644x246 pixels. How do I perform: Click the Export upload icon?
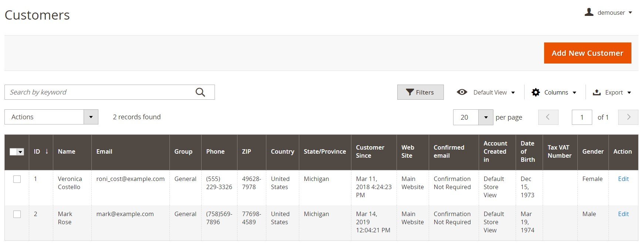coord(597,92)
